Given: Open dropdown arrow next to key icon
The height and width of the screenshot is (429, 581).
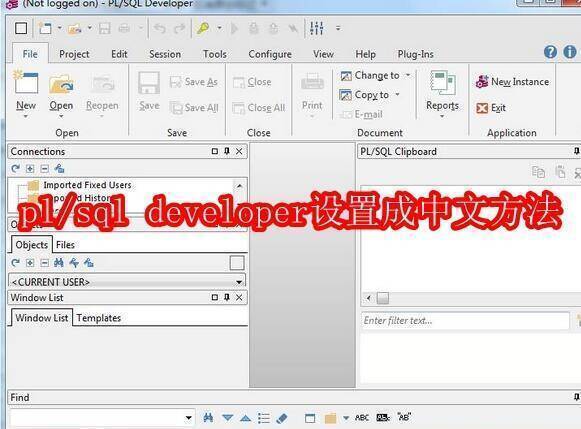Looking at the screenshot, I should click(219, 28).
